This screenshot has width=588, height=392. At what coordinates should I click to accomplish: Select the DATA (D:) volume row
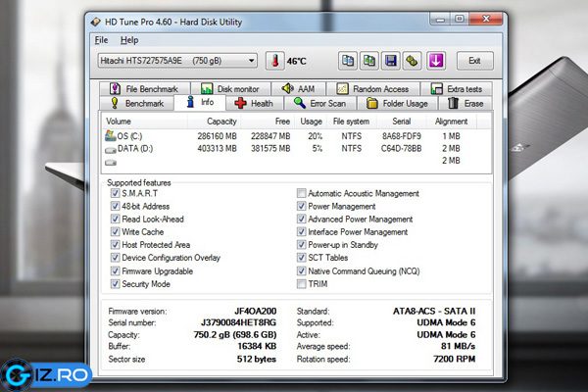point(296,149)
